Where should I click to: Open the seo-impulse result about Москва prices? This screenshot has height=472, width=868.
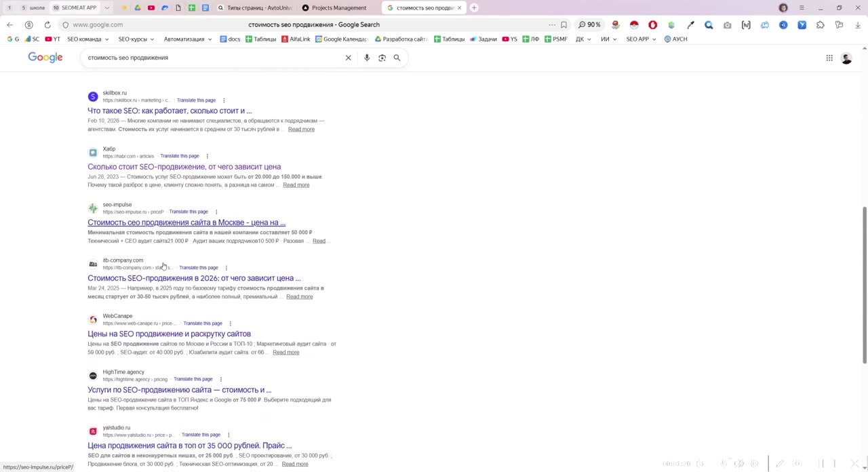click(x=186, y=222)
